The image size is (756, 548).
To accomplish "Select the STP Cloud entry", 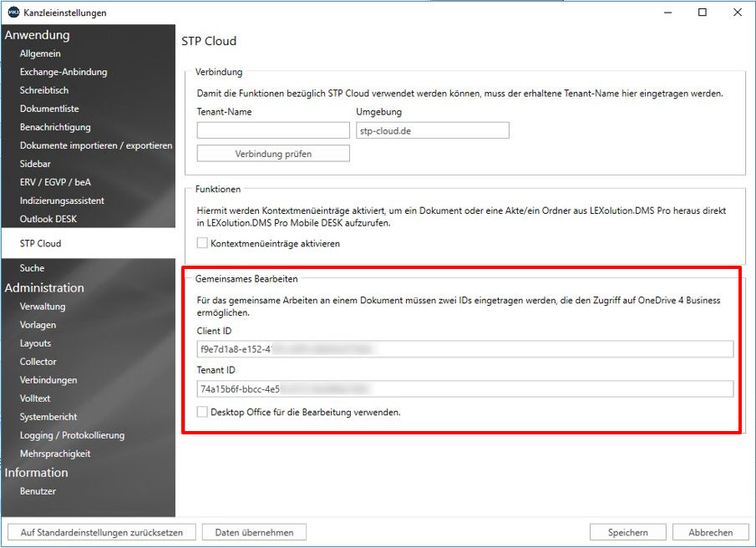I will click(x=89, y=243).
